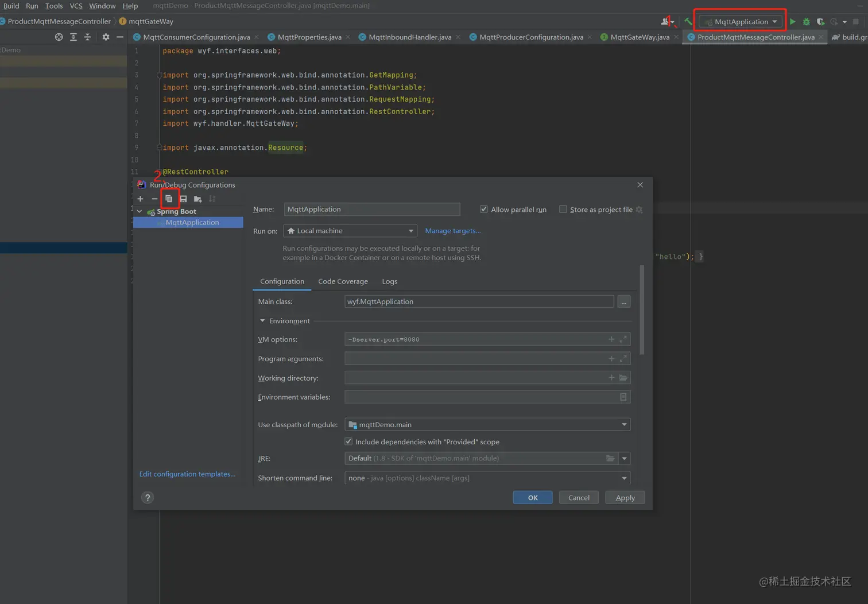Open the Profiler run icon
The image size is (868, 604).
pos(834,22)
